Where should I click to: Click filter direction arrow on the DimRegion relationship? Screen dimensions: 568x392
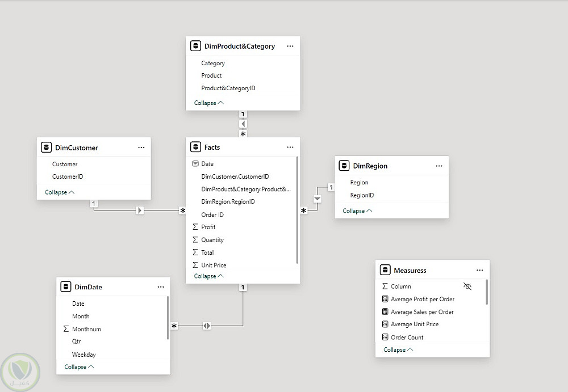click(x=318, y=199)
